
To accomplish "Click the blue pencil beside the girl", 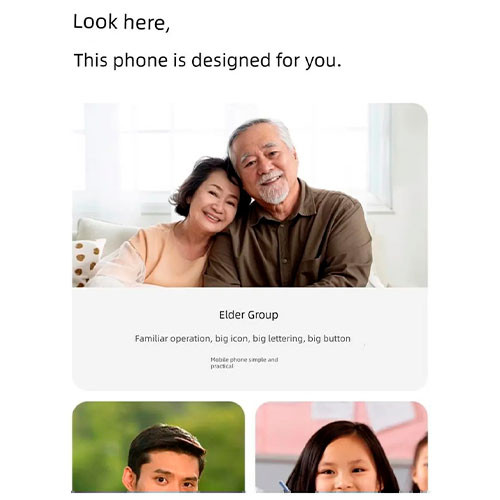I will coord(284,486).
